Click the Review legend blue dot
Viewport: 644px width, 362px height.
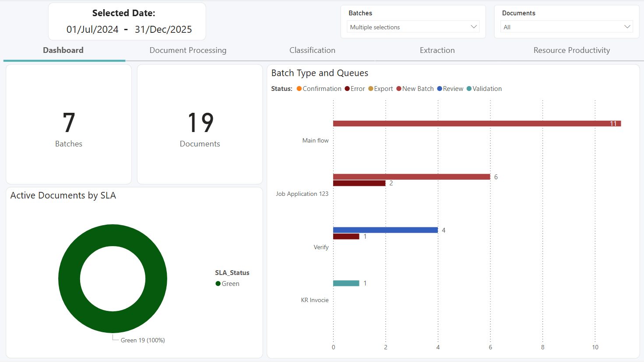pos(440,89)
